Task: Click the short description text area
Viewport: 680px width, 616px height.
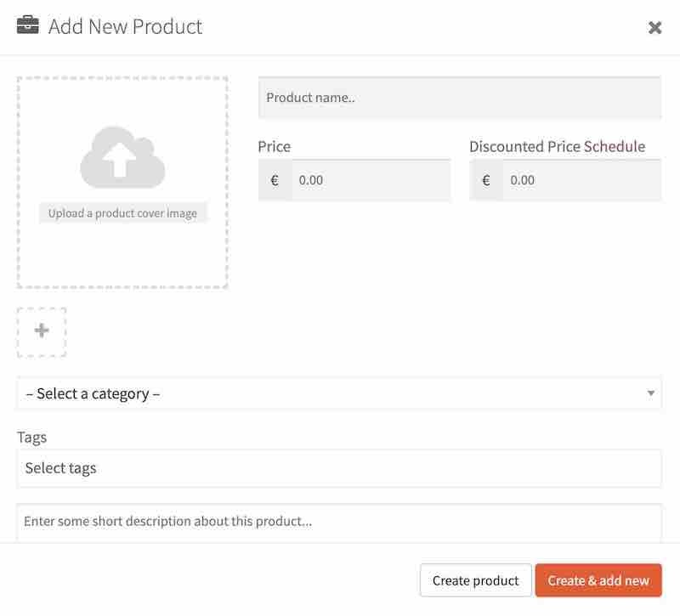Action: pyautogui.click(x=340, y=521)
